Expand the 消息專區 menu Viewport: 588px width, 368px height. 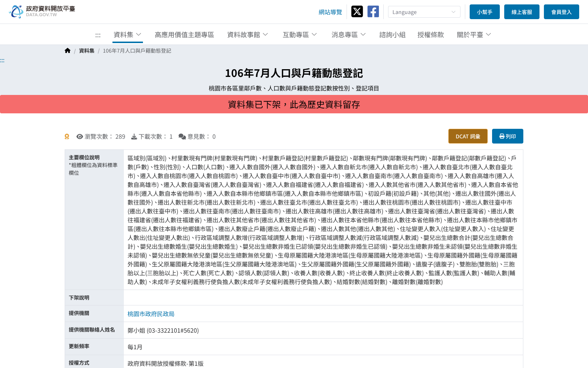click(x=348, y=35)
